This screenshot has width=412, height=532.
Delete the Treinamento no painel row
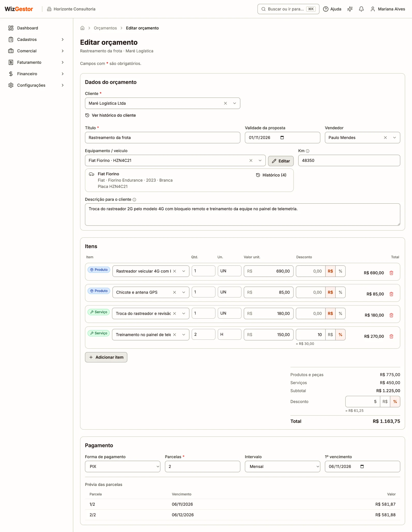click(x=391, y=336)
